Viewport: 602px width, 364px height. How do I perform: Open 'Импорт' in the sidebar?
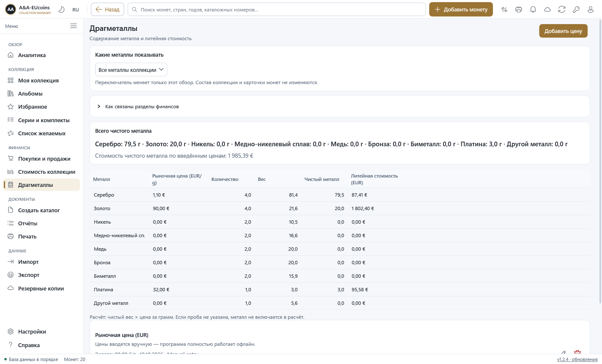[x=41, y=262]
